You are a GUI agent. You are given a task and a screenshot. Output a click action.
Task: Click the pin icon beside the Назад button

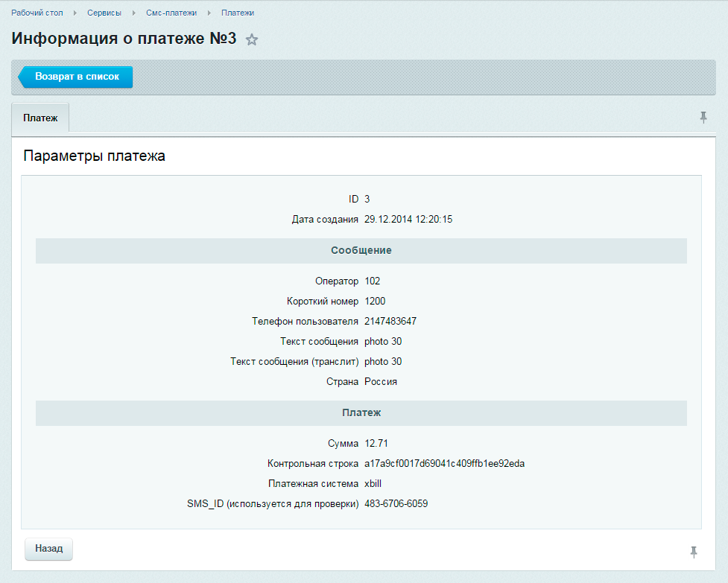tap(694, 552)
